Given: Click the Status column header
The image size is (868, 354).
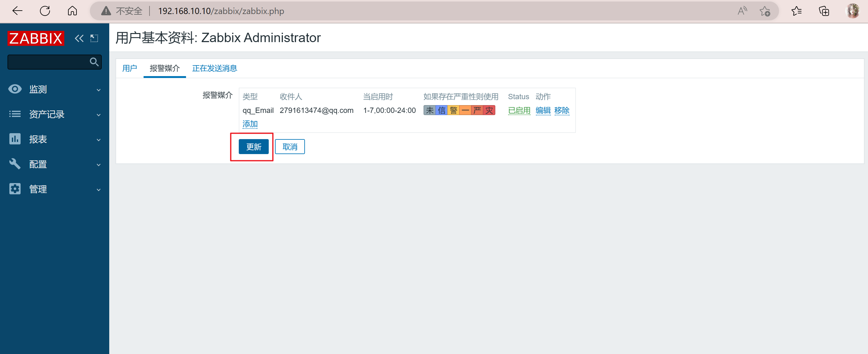Looking at the screenshot, I should click(518, 97).
